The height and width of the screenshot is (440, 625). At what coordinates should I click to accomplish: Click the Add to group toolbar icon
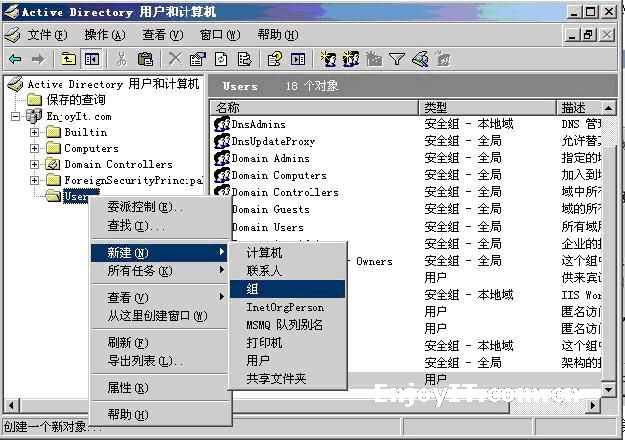pos(442,59)
